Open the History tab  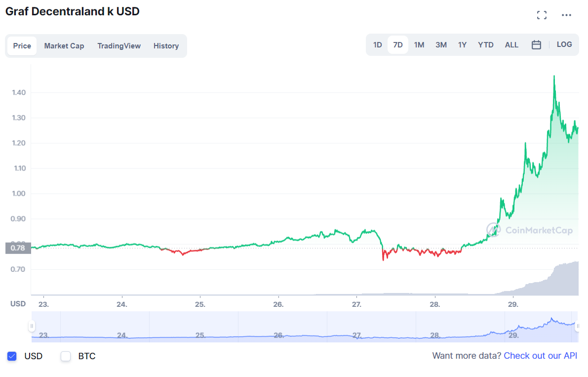166,46
